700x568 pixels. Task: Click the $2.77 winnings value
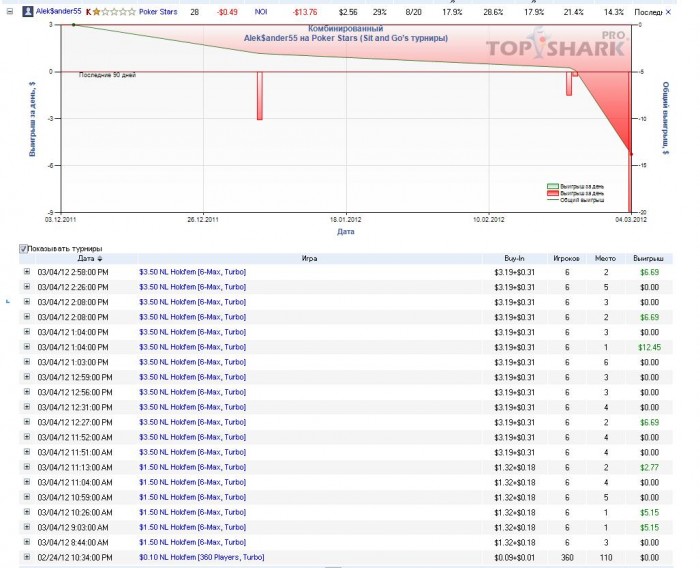649,468
